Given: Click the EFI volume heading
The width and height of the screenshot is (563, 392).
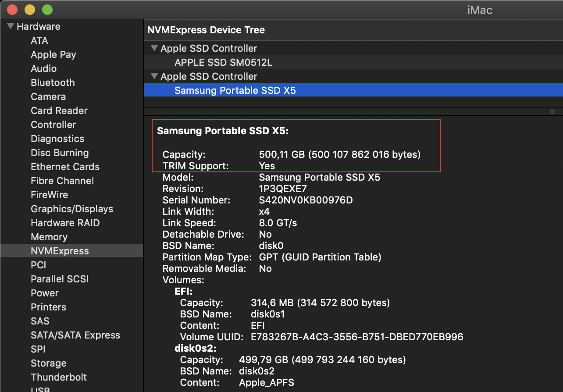Looking at the screenshot, I should pyautogui.click(x=184, y=291).
